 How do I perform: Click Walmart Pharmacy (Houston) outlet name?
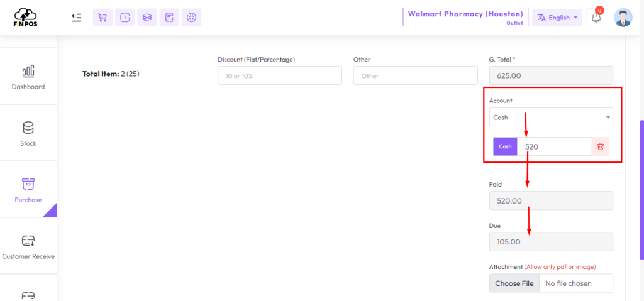465,14
